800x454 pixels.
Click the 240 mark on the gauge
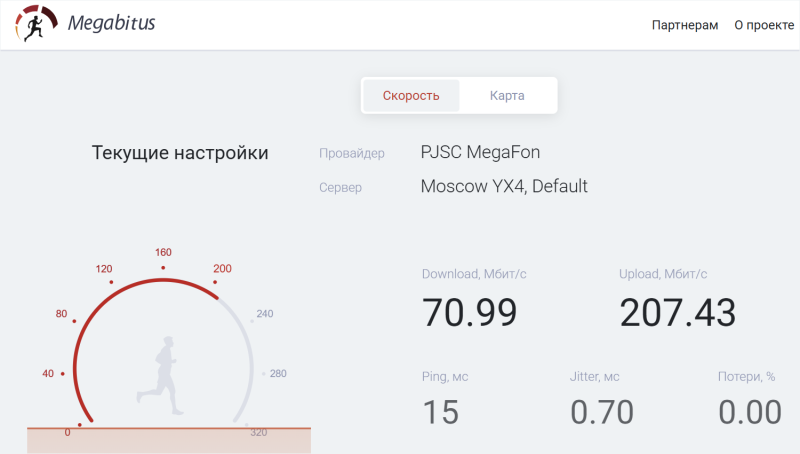pos(264,314)
